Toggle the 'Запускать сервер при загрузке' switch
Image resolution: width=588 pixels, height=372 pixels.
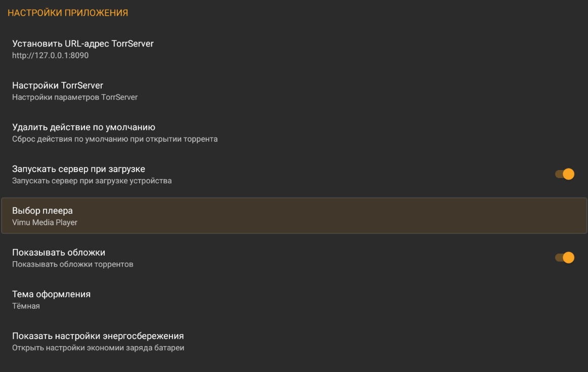564,174
